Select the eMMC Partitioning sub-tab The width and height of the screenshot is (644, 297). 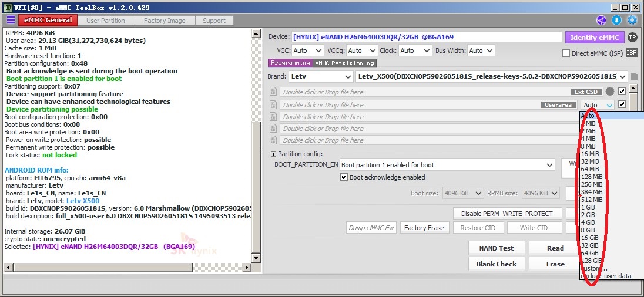click(344, 63)
